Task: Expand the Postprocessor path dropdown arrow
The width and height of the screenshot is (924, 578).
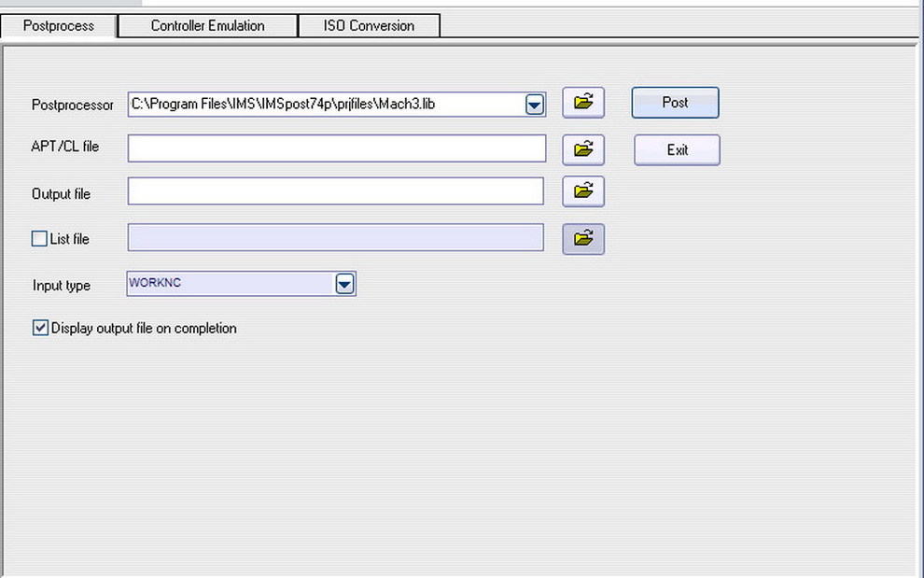Action: 534,105
